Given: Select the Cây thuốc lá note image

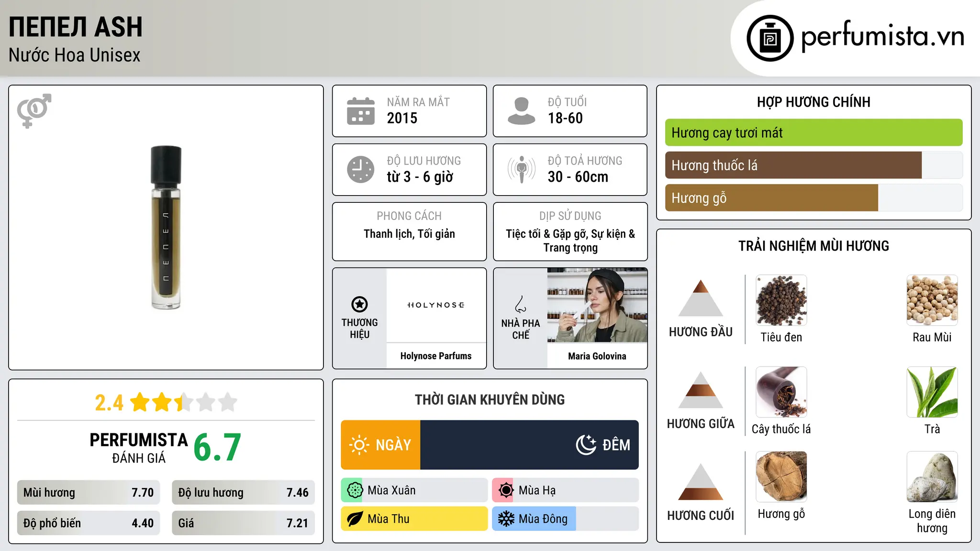Looking at the screenshot, I should (781, 392).
